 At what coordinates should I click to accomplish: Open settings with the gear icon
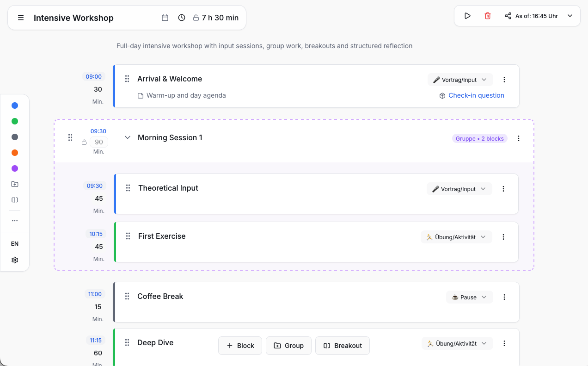15,260
